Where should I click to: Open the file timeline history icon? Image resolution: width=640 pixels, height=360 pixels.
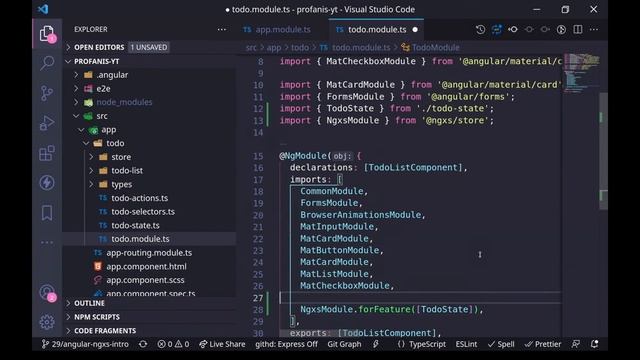tap(480, 29)
